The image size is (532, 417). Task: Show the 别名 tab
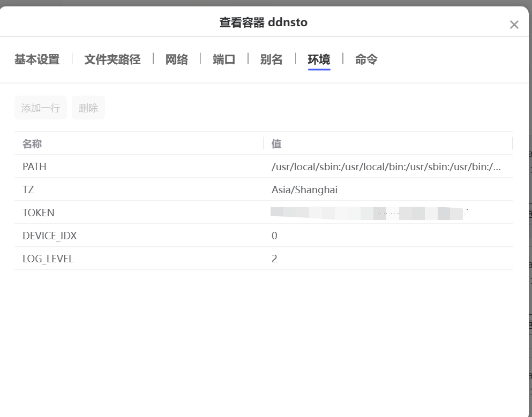click(x=271, y=59)
